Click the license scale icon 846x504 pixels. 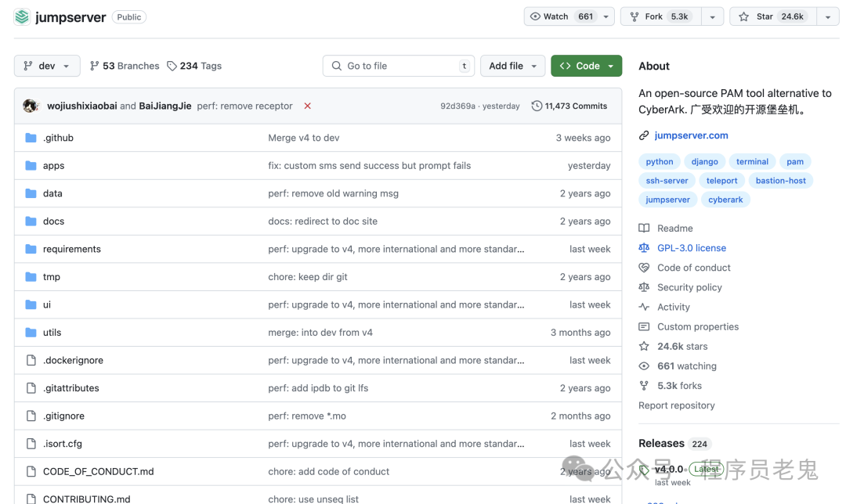[x=644, y=248]
